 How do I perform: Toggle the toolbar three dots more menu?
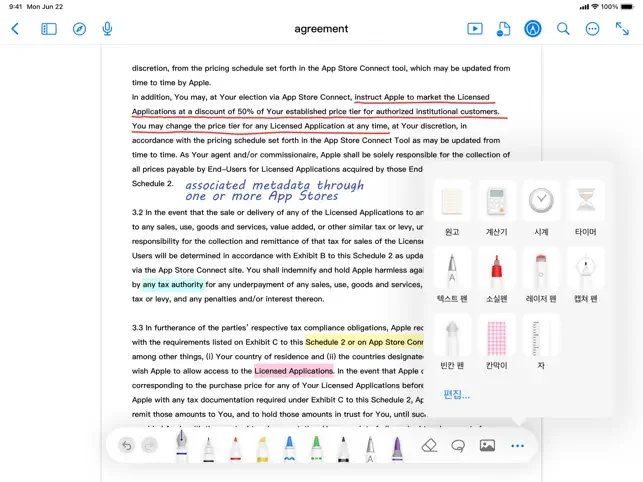tap(518, 446)
